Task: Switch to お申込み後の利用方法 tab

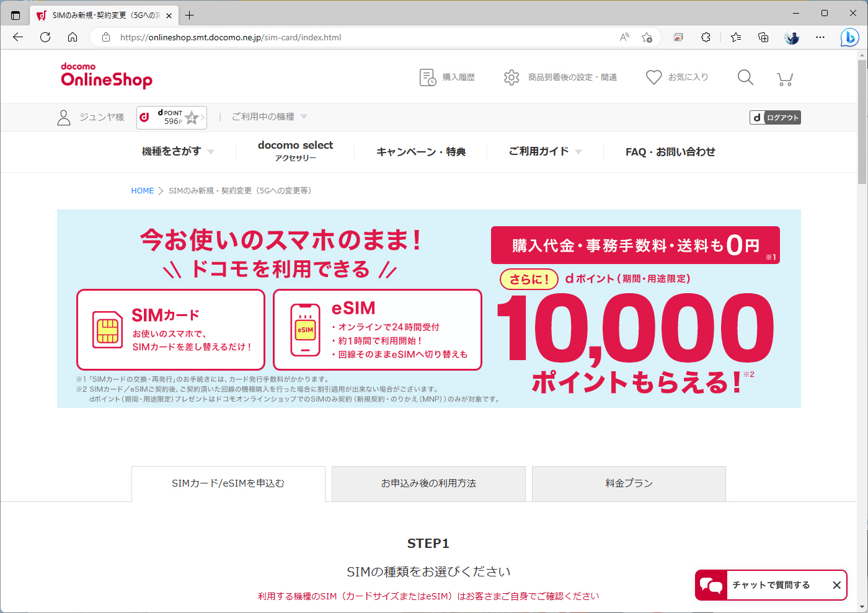Action: tap(428, 483)
